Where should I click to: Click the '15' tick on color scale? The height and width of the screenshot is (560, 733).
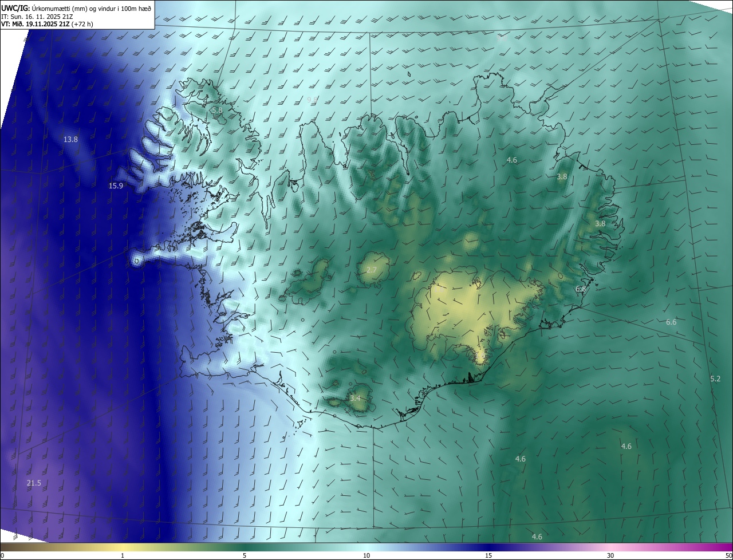[x=488, y=555]
